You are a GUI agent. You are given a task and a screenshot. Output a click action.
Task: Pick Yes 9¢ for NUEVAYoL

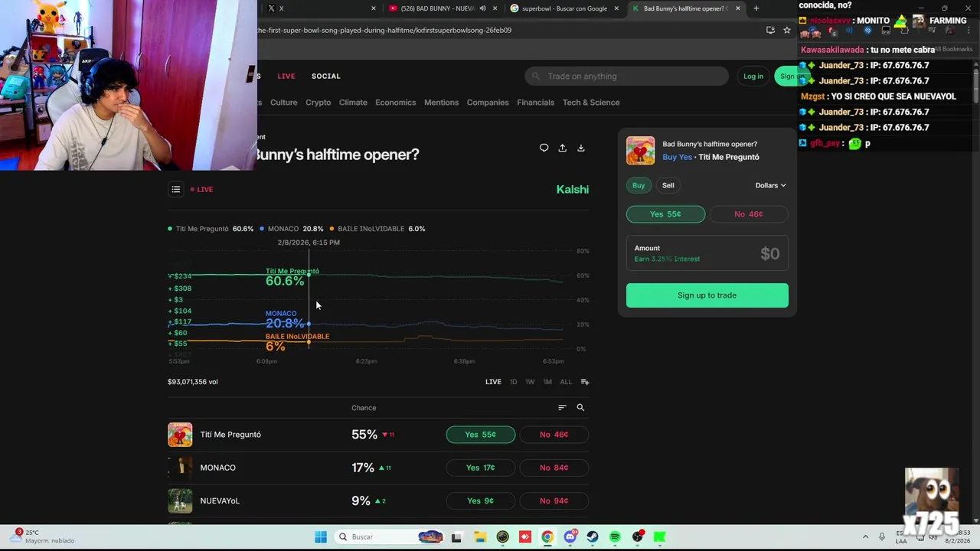click(481, 500)
